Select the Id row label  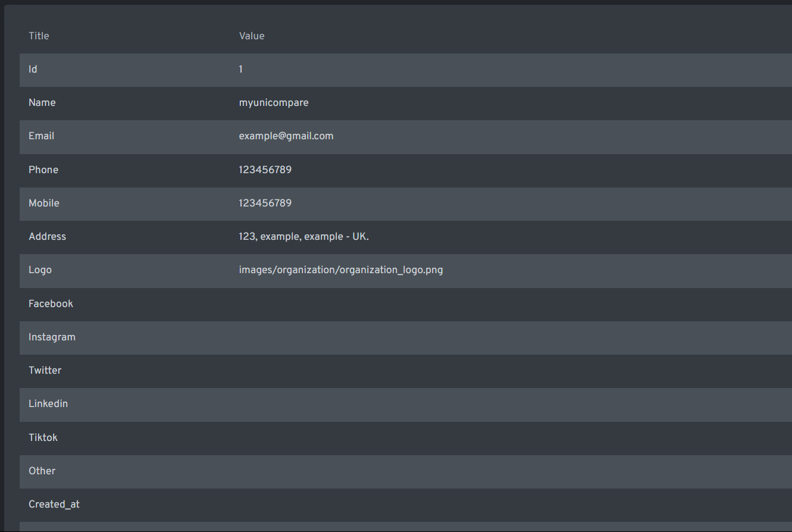(x=33, y=70)
